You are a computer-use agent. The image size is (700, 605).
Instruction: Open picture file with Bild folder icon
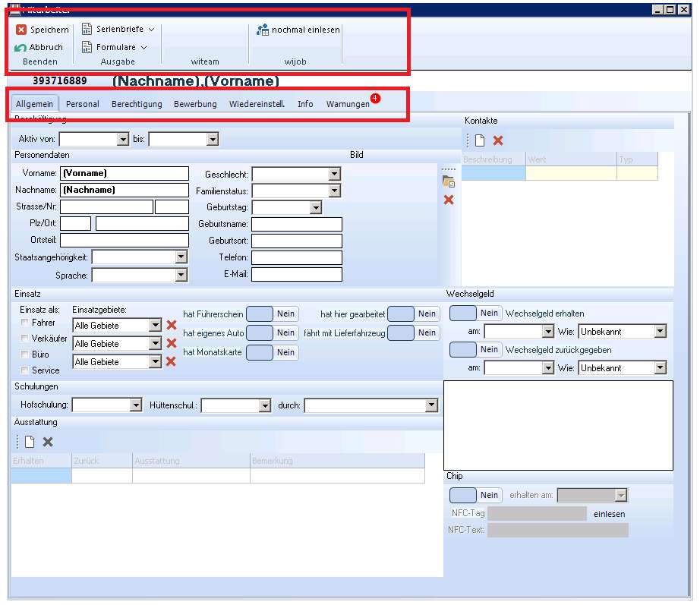pos(449,181)
